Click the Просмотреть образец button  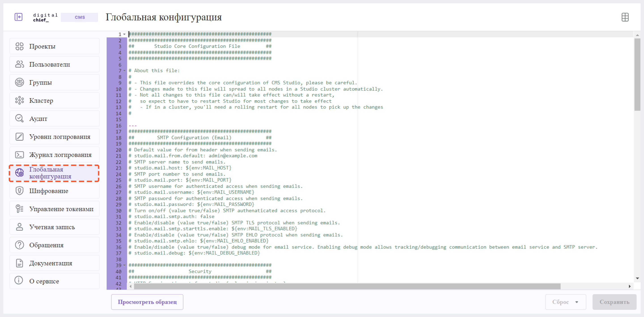click(147, 302)
